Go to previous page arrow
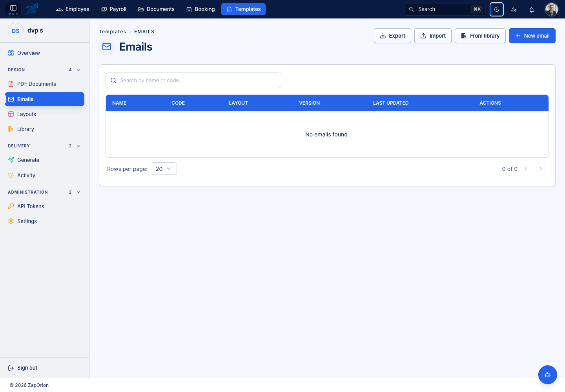Image resolution: width=565 pixels, height=392 pixels. coord(526,169)
